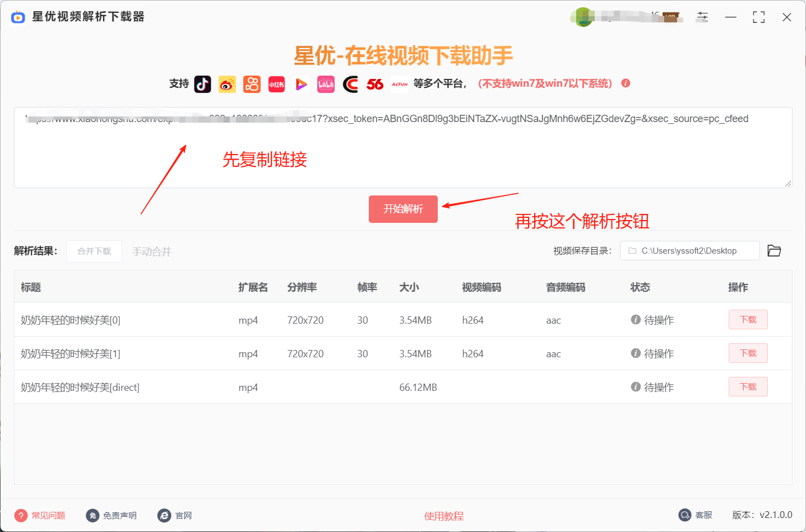The width and height of the screenshot is (806, 532).
Task: Click 手动合并 link
Action: 151,252
